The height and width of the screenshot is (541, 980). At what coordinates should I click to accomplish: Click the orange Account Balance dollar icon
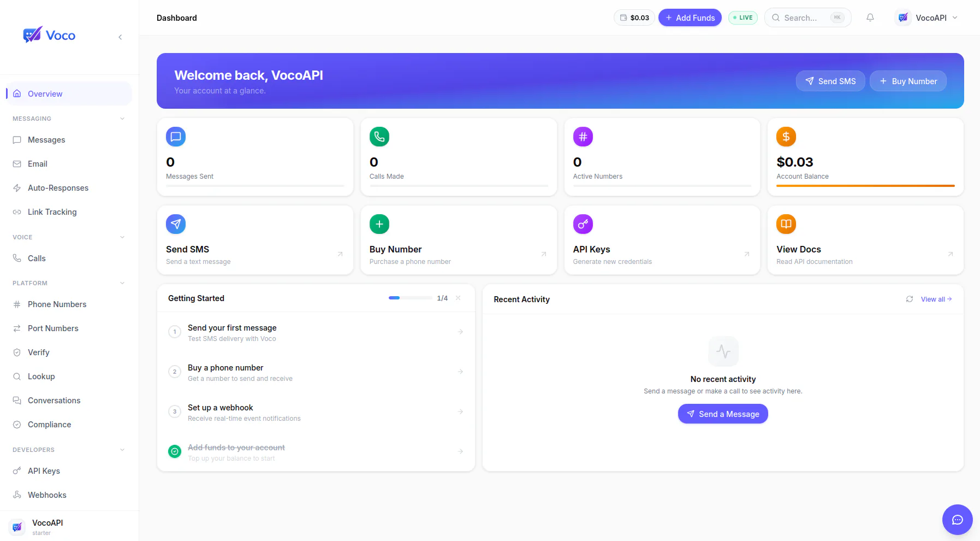(786, 137)
